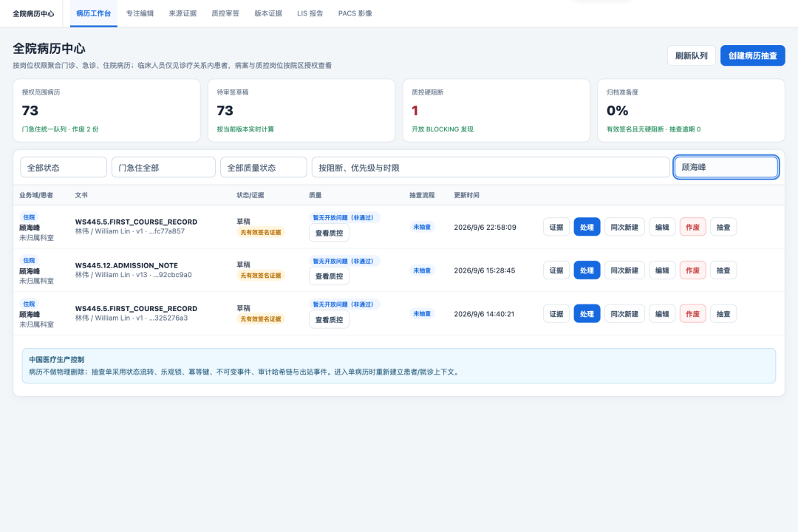
Task: Click the 全院病历中心 brand label in top bar
Action: tap(33, 14)
